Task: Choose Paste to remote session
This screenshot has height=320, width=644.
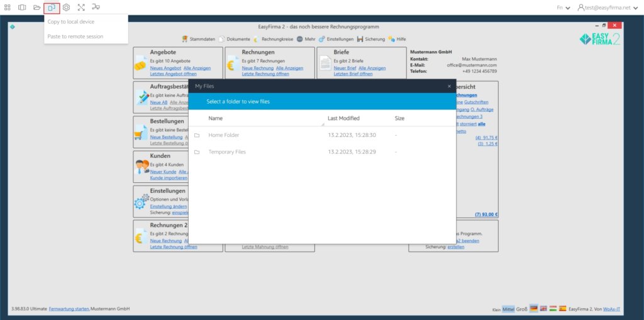Action: point(75,36)
